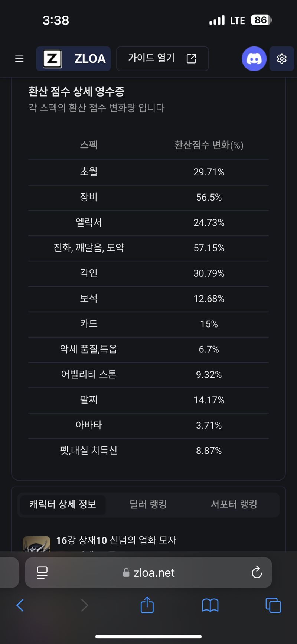Tap the zloa.net address field
Viewport: 297px width, 644px height.
coord(148,572)
